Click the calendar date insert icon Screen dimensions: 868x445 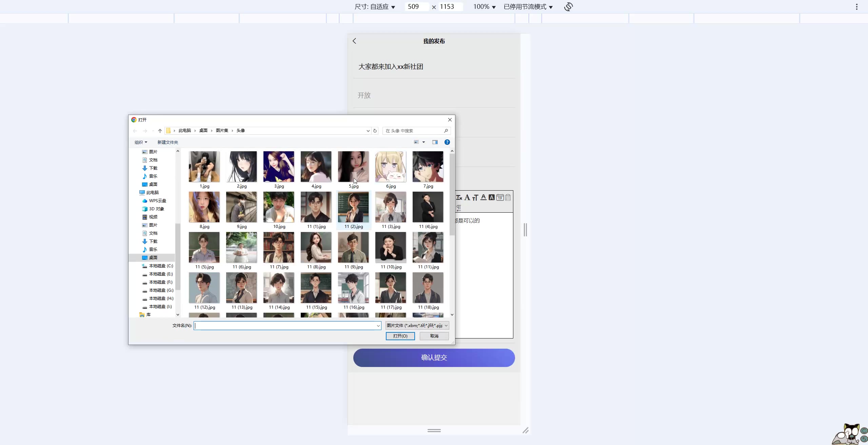[x=500, y=197]
